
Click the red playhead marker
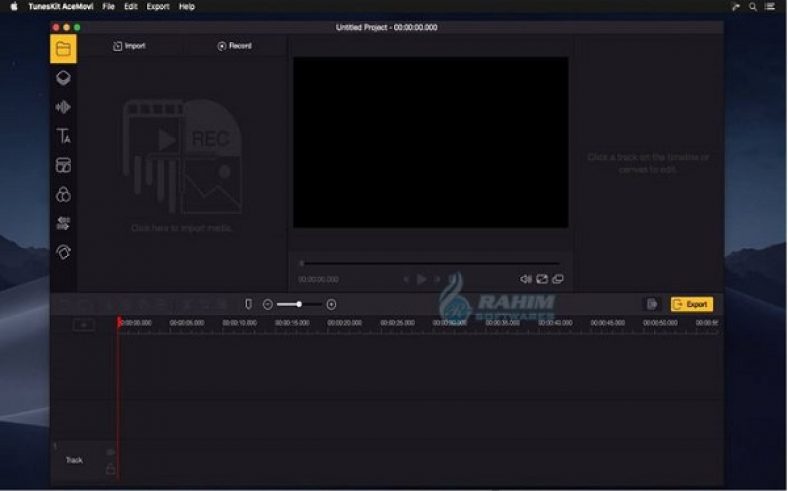coord(120,322)
